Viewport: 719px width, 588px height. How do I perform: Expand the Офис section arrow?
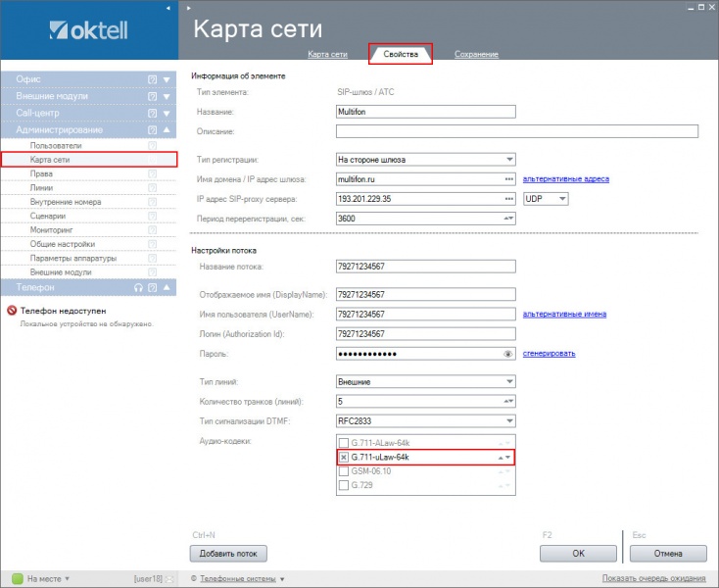[167, 79]
